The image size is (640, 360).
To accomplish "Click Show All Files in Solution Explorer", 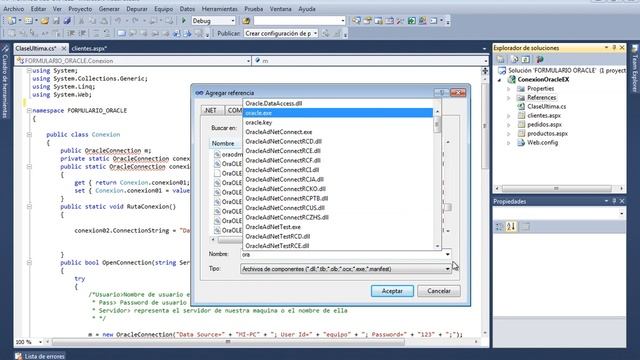I will pos(515,60).
